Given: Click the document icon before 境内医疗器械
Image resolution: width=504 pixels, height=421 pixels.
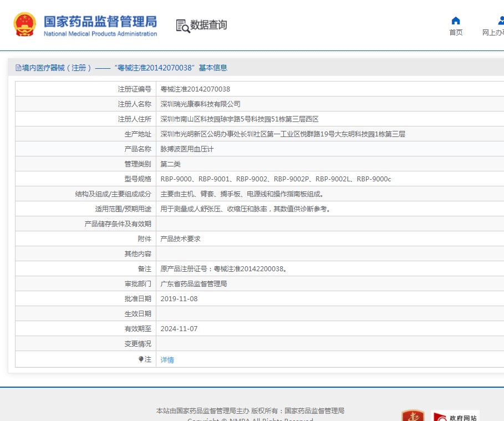Looking at the screenshot, I should pyautogui.click(x=18, y=68).
